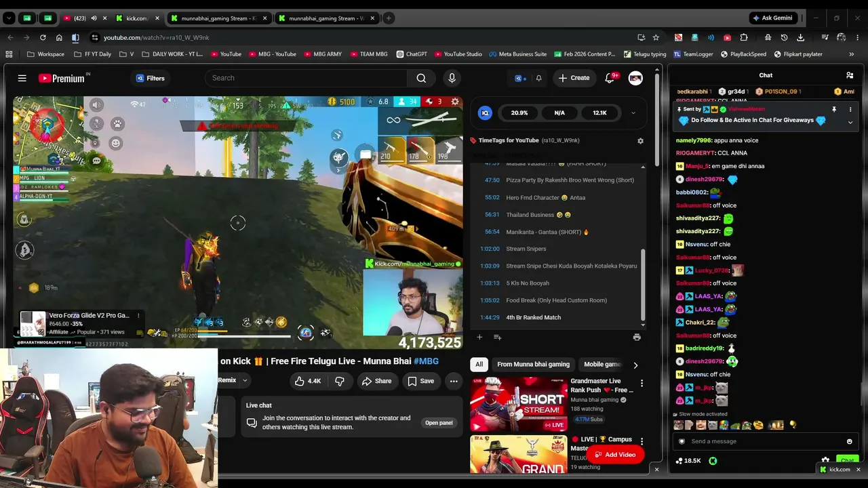Click the red Add Video button
Screen dimensions: 868x488
pos(615,455)
